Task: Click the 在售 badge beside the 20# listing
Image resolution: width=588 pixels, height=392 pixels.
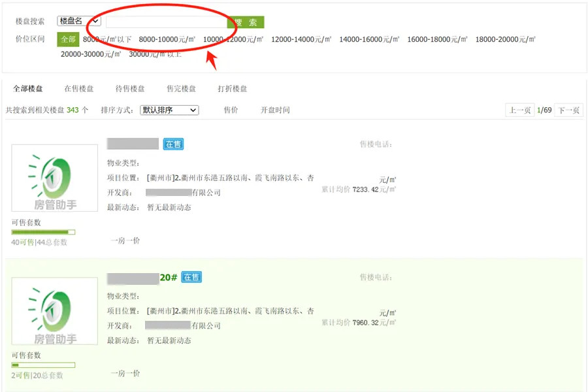Action: 191,277
